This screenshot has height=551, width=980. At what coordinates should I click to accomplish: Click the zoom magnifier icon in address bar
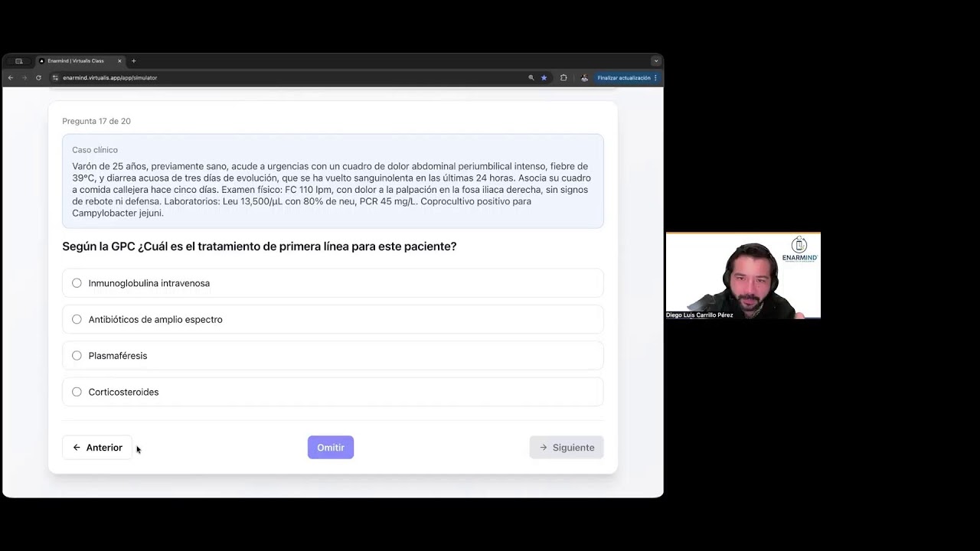tap(531, 77)
